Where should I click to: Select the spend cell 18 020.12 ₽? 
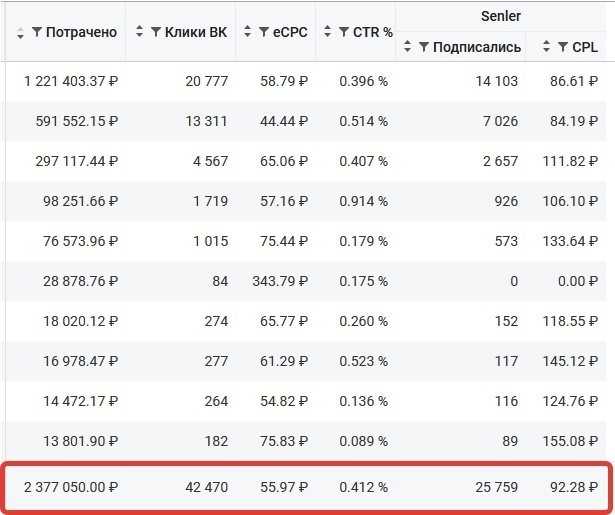click(x=80, y=321)
